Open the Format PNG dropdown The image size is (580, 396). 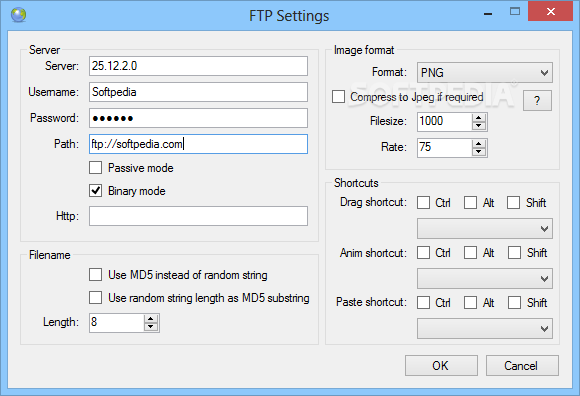pyautogui.click(x=485, y=72)
